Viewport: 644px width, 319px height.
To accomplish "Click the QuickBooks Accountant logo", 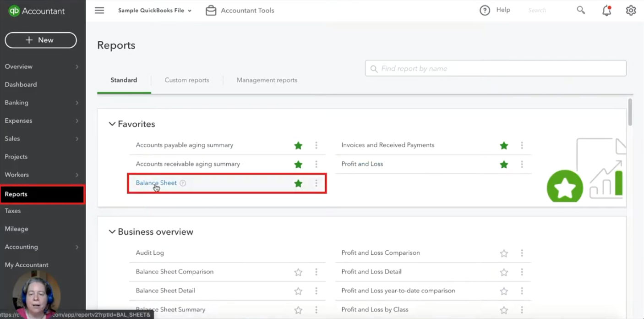I will tap(37, 11).
